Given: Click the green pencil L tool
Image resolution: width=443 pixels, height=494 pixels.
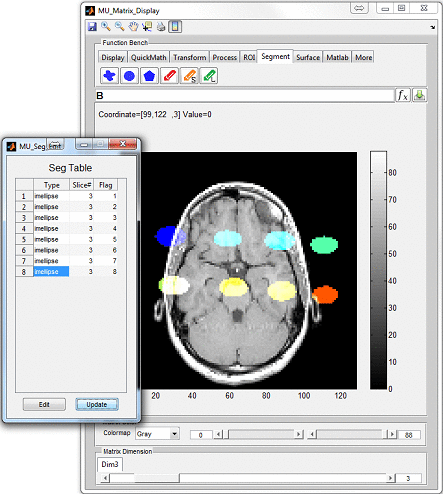Looking at the screenshot, I should 209,76.
